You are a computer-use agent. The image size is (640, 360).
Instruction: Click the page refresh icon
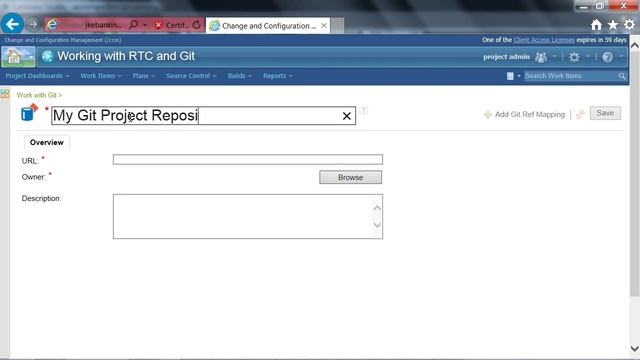pyautogui.click(x=196, y=24)
